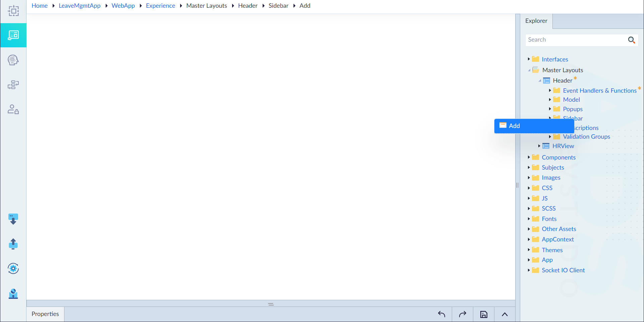Image resolution: width=644 pixels, height=322 pixels.
Task: Select the Add item in the blue popup
Action: click(534, 126)
